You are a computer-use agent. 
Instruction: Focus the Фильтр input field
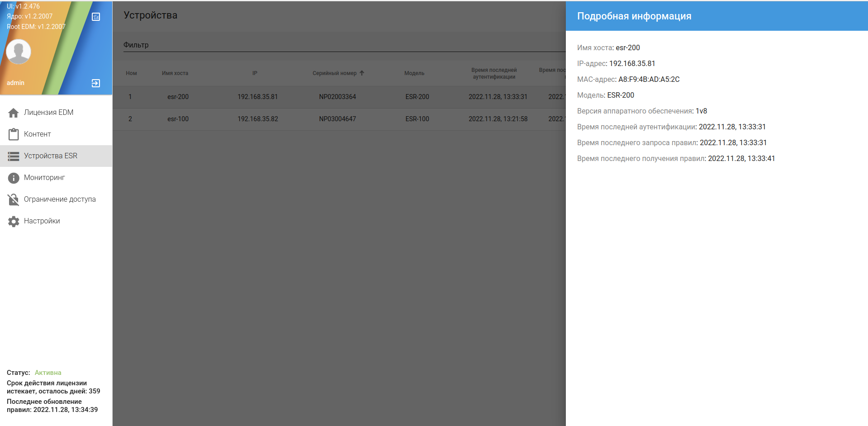pos(344,45)
